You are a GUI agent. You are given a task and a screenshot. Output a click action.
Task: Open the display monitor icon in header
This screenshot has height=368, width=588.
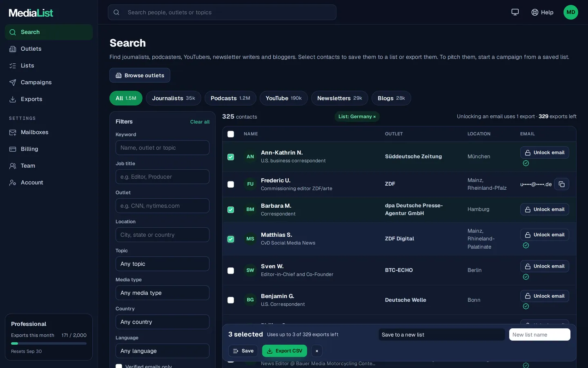(x=515, y=12)
